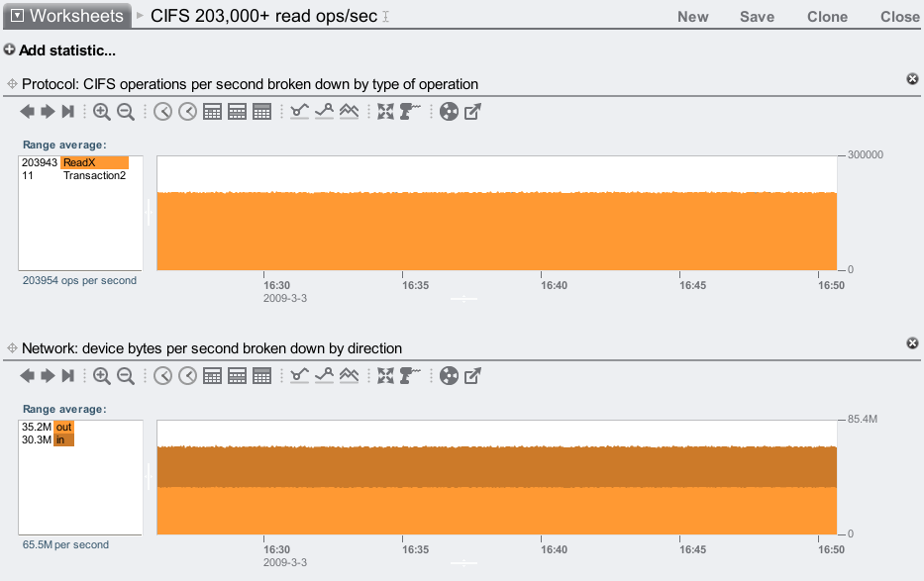Click the Save worksheet button

pos(757,17)
